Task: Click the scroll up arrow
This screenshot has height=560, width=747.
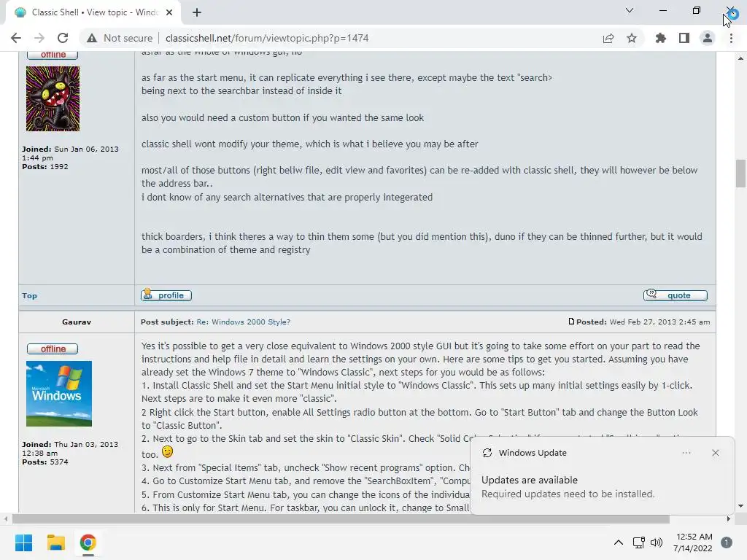Action: coord(740,58)
